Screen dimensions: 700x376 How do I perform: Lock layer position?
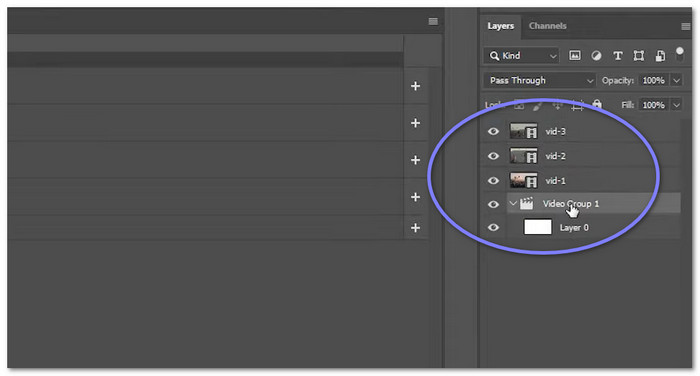click(x=558, y=105)
